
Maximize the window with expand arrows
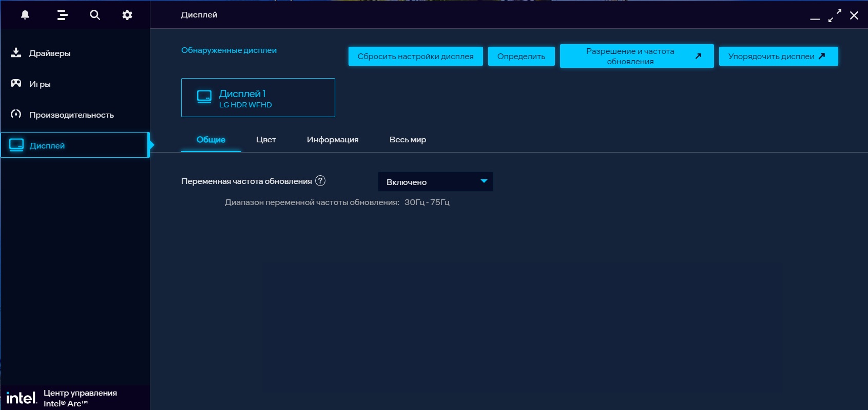pos(835,15)
